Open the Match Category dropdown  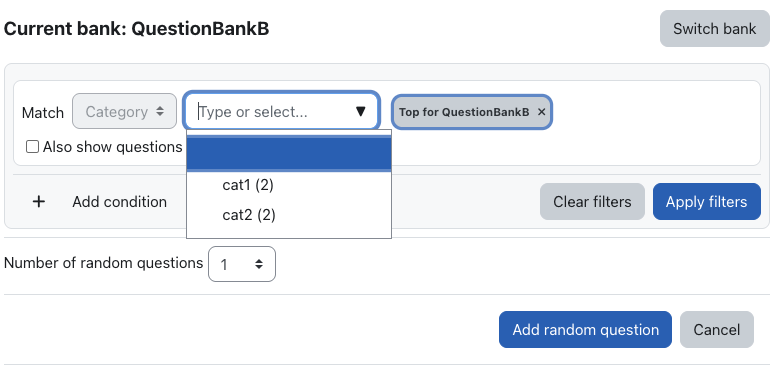[x=124, y=111]
